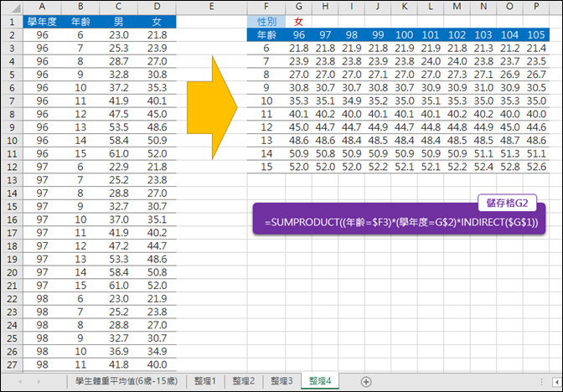Click the 女 header cell in column D
This screenshot has height=392, width=563.
[x=157, y=22]
